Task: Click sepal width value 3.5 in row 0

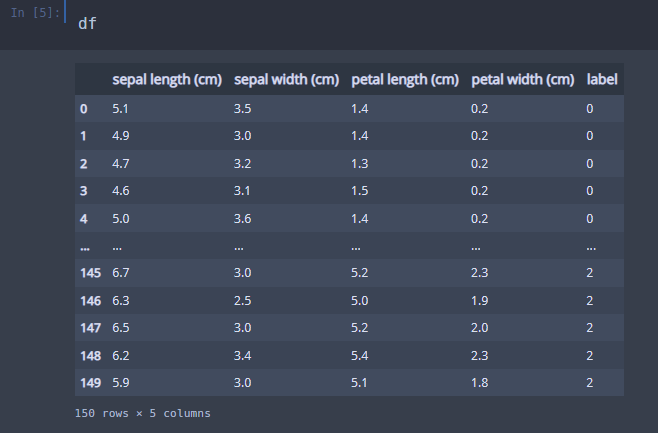Action: [x=242, y=109]
